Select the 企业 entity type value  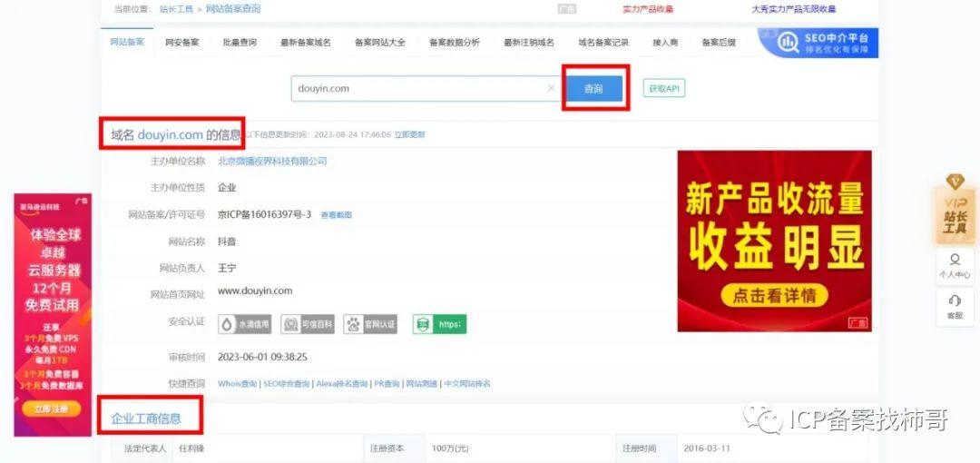pyautogui.click(x=227, y=188)
